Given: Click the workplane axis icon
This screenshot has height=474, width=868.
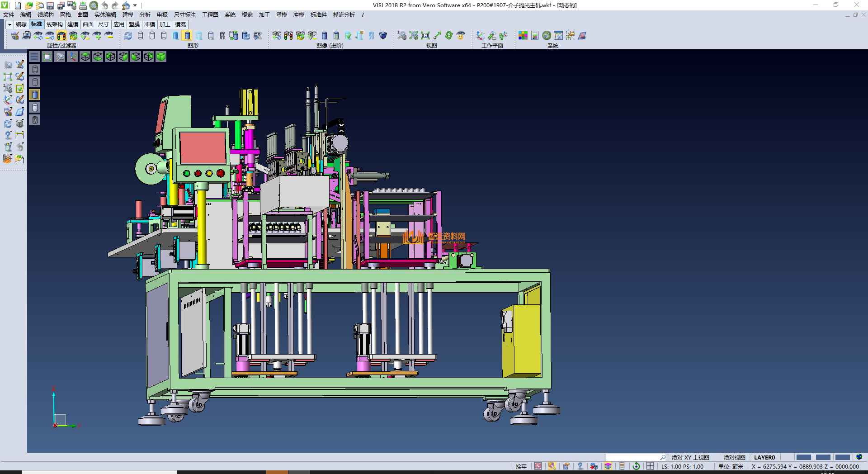Looking at the screenshot, I should point(480,36).
